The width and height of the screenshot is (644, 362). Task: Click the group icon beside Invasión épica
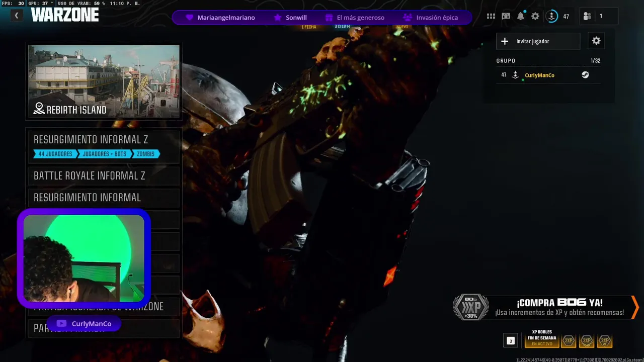[x=409, y=18]
